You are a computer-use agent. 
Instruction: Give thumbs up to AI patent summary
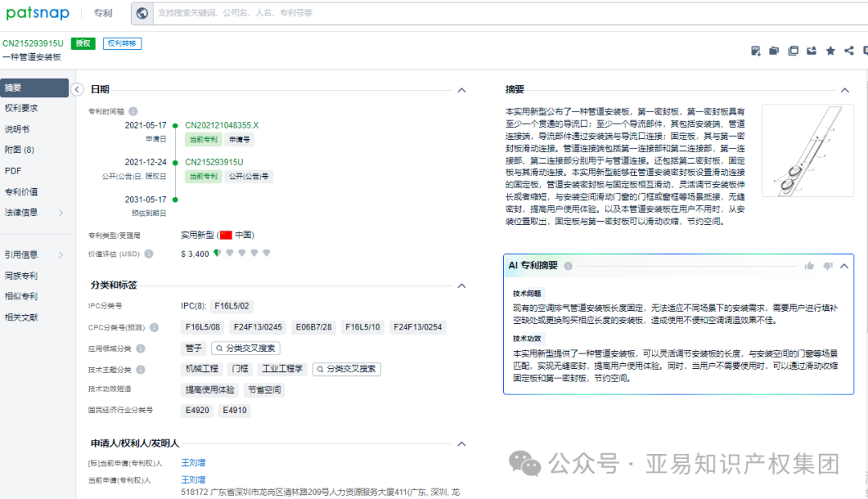click(x=809, y=265)
